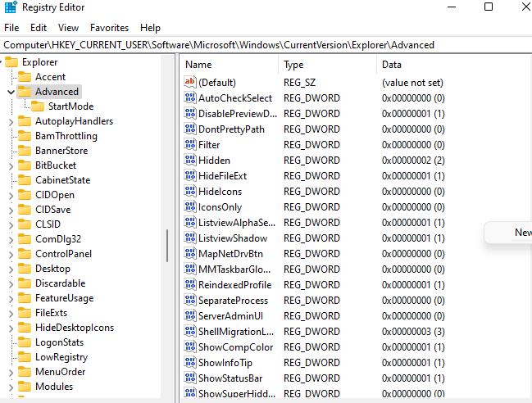The height and width of the screenshot is (403, 532).
Task: Expand the BitBucket key
Action: 11,165
